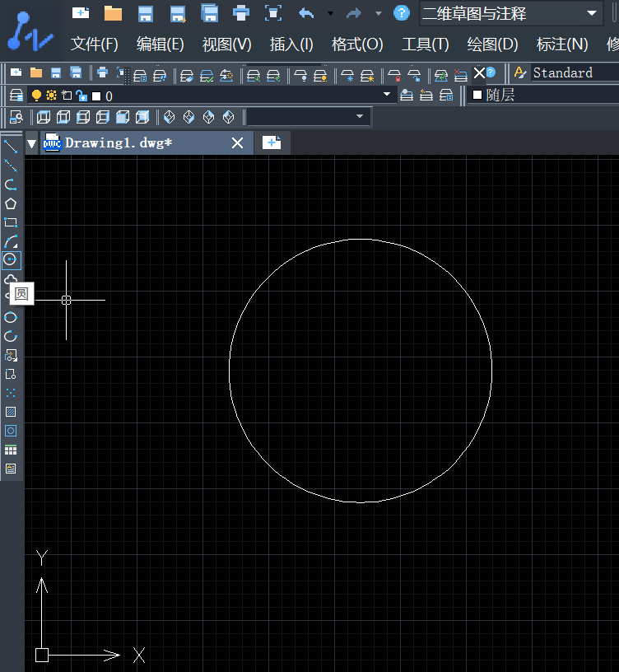Select the Elliptical Arc tool
619x672 pixels.
point(10,336)
